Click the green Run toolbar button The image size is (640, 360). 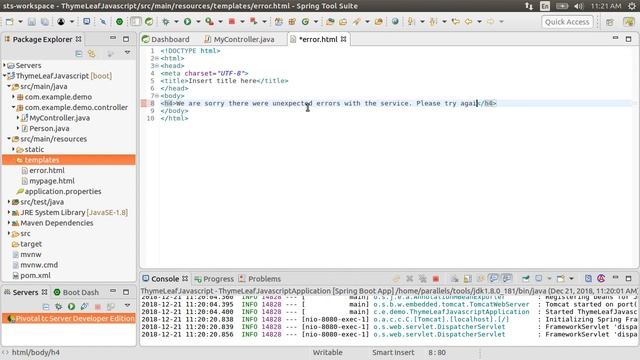point(187,22)
